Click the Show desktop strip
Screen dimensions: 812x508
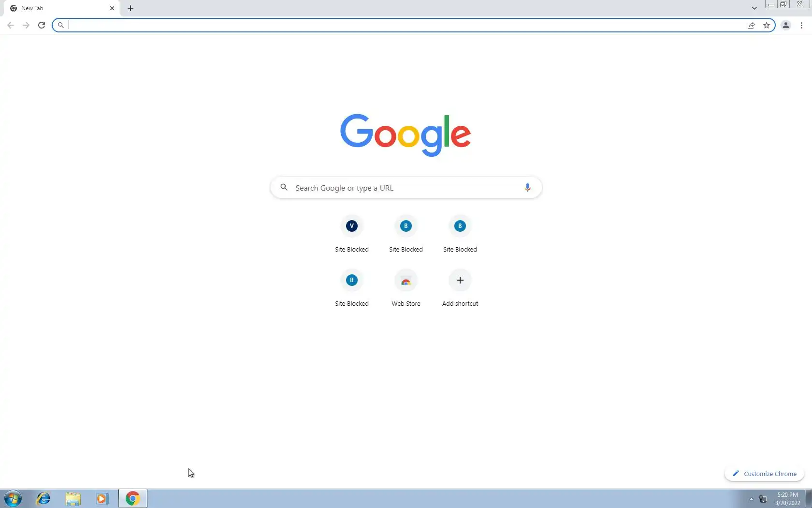pyautogui.click(x=809, y=498)
